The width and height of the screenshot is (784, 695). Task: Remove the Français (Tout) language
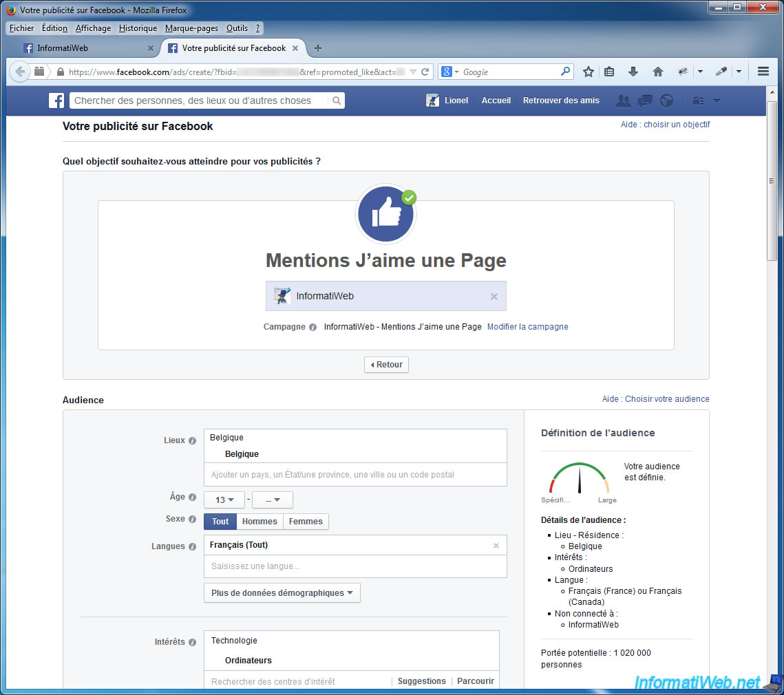(x=496, y=546)
